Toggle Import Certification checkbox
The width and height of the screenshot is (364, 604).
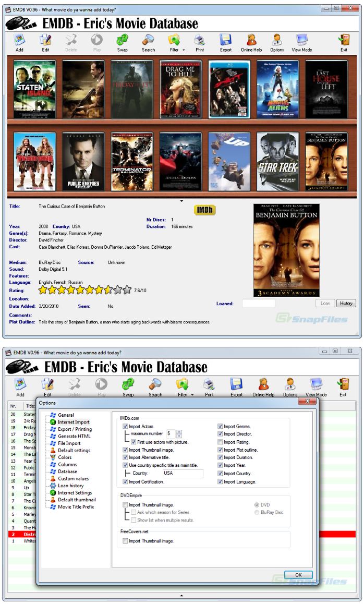[125, 481]
